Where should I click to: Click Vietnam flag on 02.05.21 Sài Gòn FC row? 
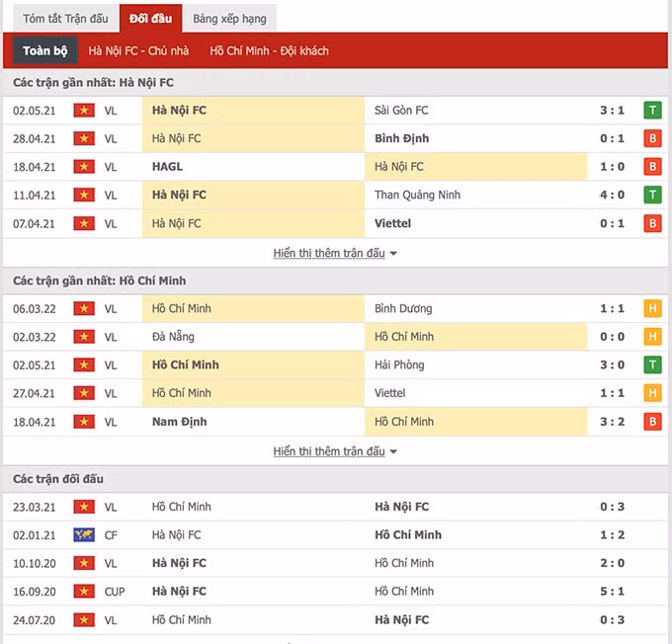(84, 111)
